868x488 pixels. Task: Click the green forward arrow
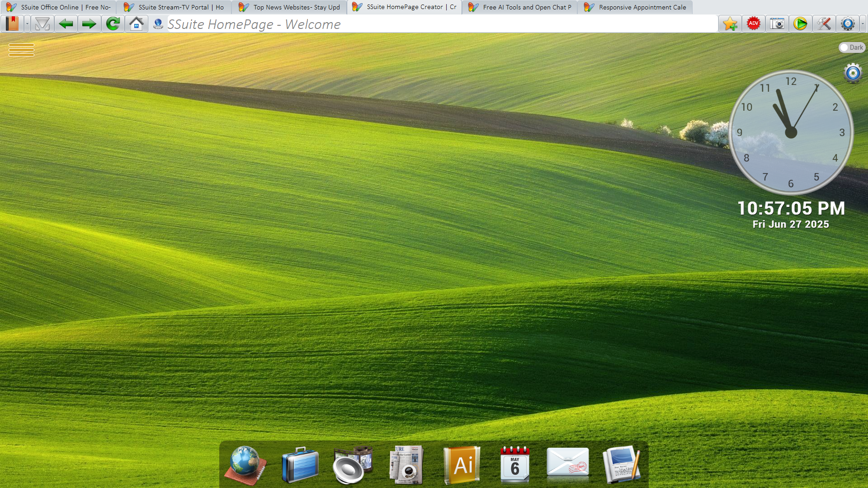coord(89,23)
